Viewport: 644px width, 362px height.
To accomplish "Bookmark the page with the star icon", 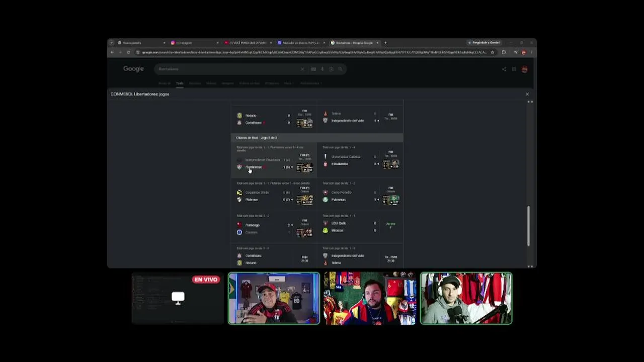I will (492, 52).
